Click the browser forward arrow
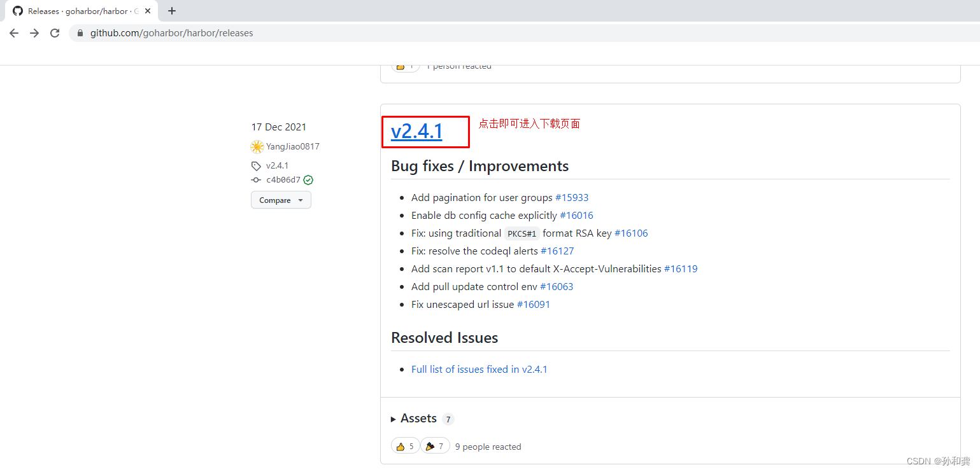980x472 pixels. point(34,33)
